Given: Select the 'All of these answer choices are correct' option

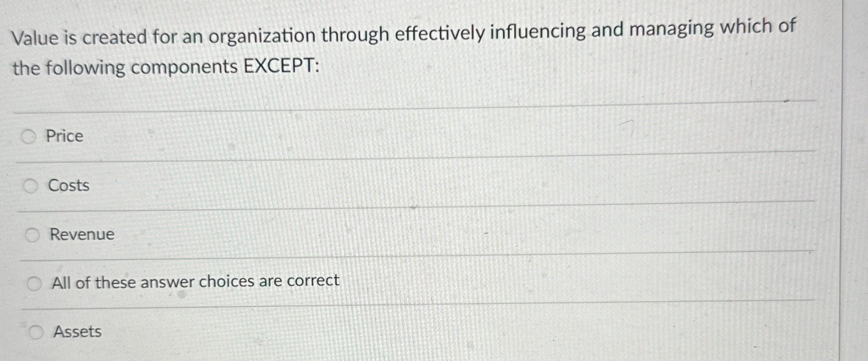Looking at the screenshot, I should [x=34, y=283].
